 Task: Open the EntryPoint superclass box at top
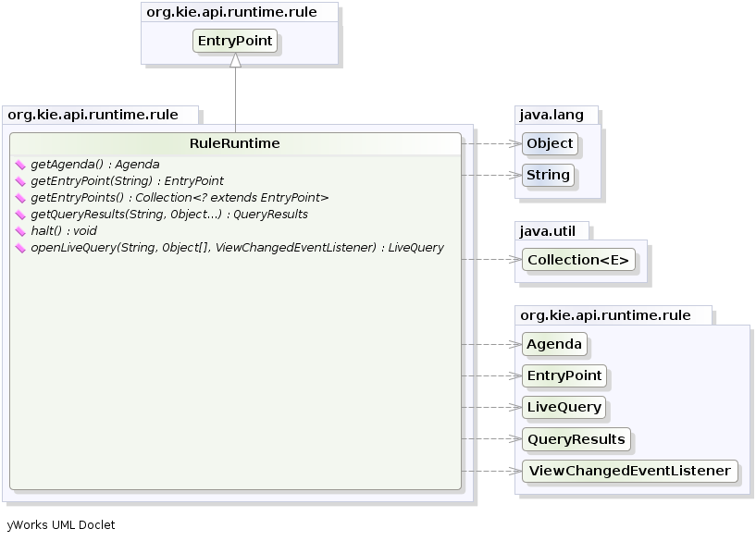[235, 42]
